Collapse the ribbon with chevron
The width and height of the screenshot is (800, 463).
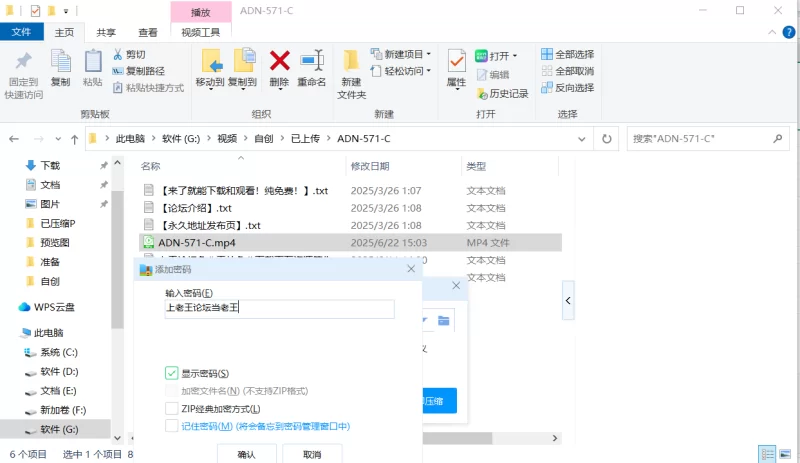coord(772,33)
